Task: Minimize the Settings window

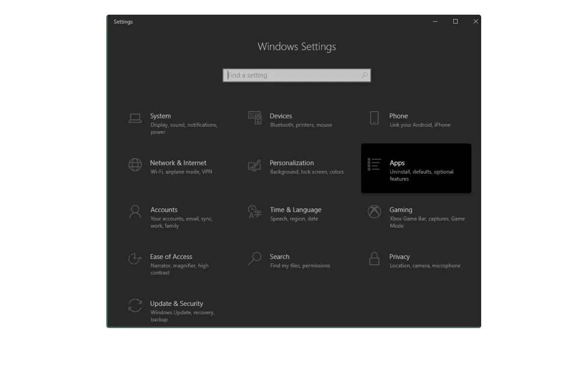Action: (x=435, y=22)
